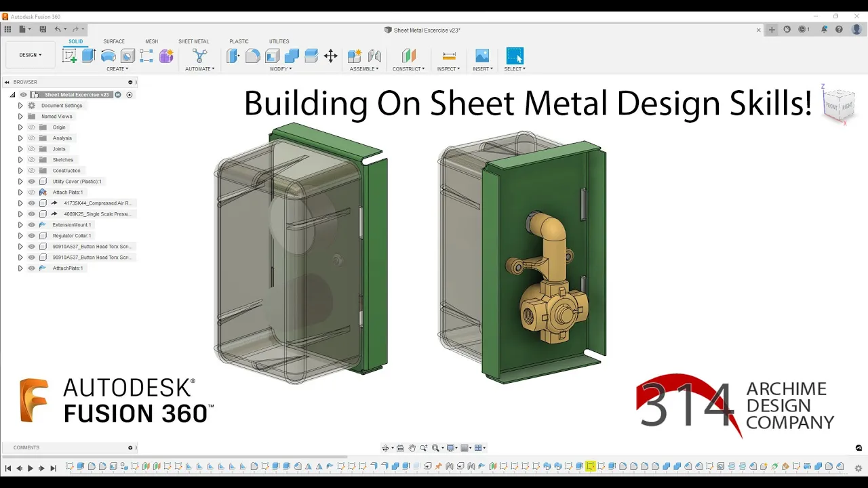
Task: Switch to the SURFACE tab
Action: pyautogui.click(x=114, y=41)
